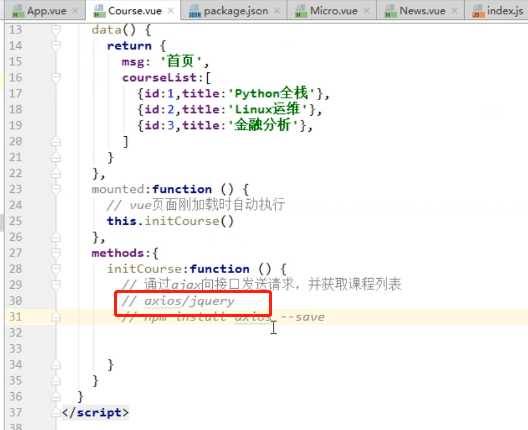This screenshot has width=528, height=430.
Task: Collapse the data() fold on line 13
Action: (x=56, y=30)
